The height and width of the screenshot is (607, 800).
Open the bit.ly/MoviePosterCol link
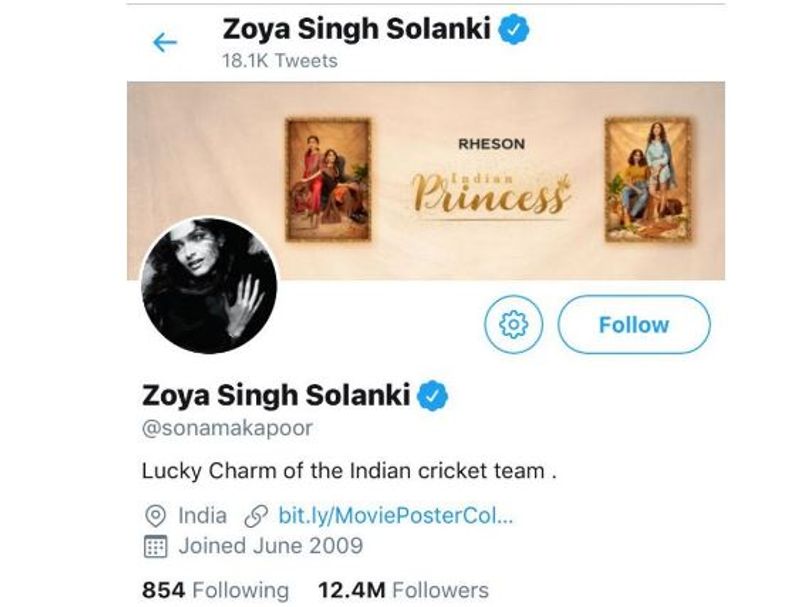point(396,516)
